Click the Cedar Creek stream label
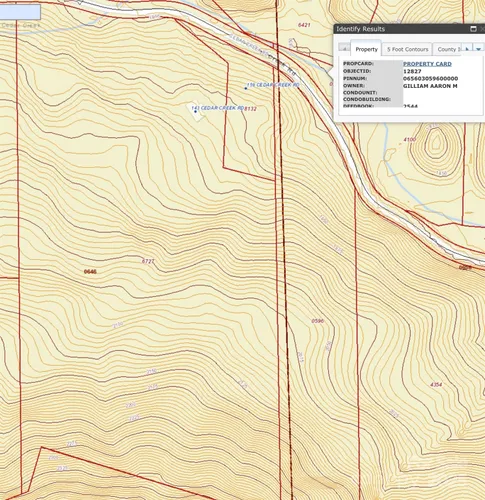485x500 pixels. click(21, 25)
